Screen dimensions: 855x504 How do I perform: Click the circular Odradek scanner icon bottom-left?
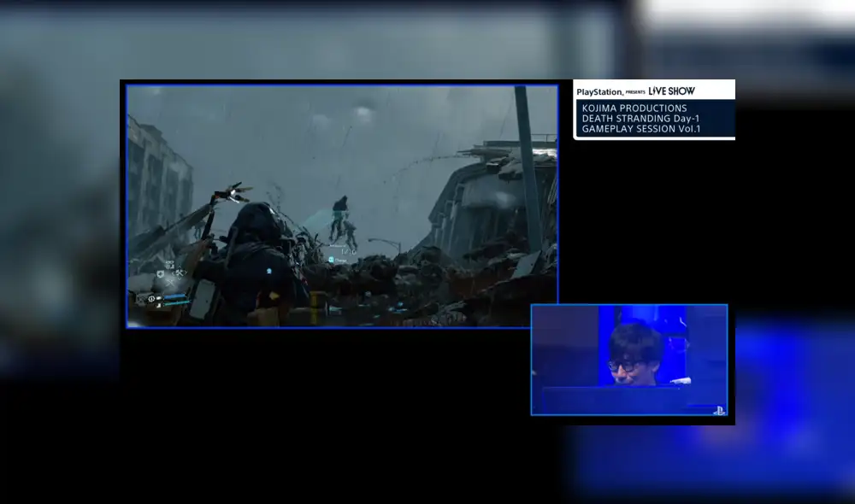pyautogui.click(x=151, y=299)
